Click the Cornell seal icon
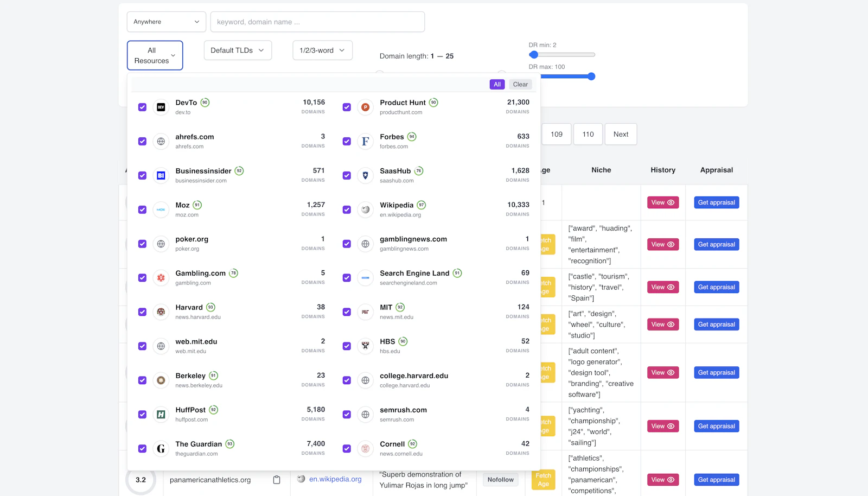Screen dimensions: 868x496 (366, 449)
